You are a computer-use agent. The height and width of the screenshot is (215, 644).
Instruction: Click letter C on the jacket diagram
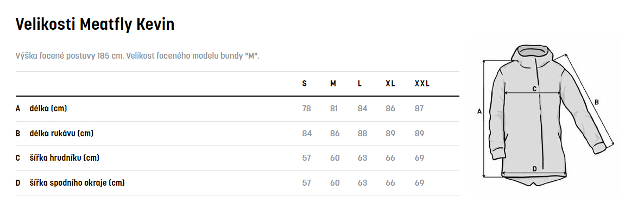coord(534,88)
